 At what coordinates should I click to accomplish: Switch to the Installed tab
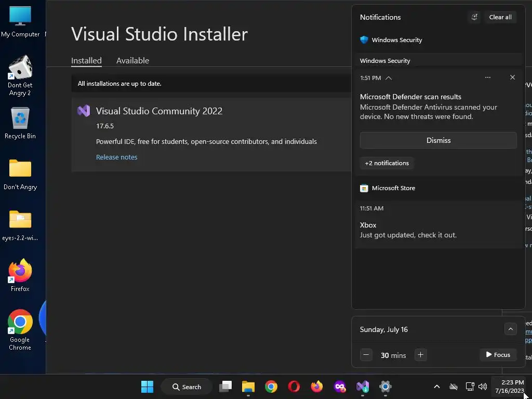(86, 61)
